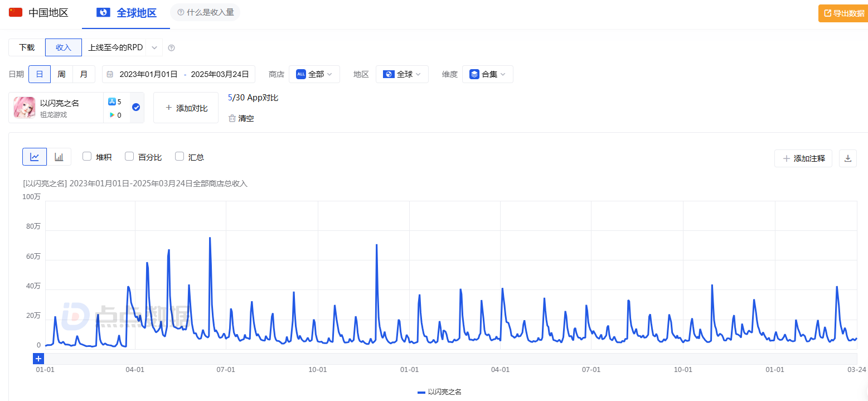The width and height of the screenshot is (868, 401).
Task: Open the 维度 合集 dropdown
Action: [x=488, y=74]
